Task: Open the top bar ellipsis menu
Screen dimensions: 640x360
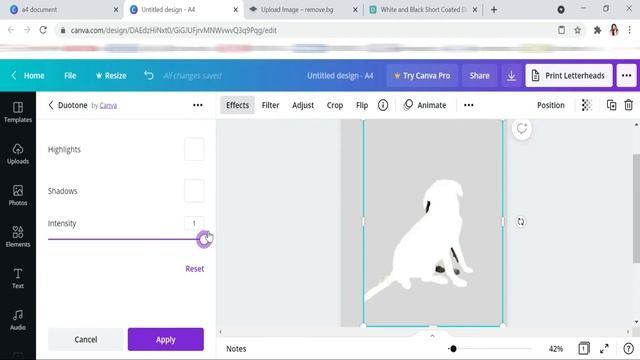Action: pos(627,76)
